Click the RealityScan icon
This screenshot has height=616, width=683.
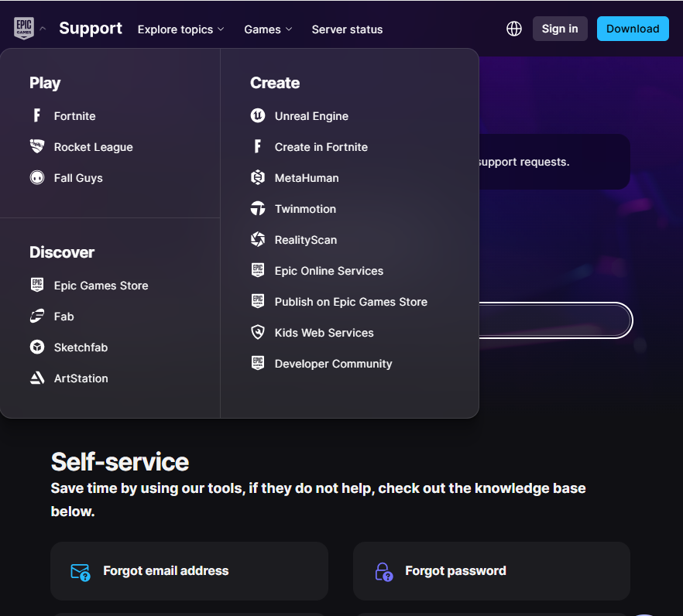pos(258,239)
